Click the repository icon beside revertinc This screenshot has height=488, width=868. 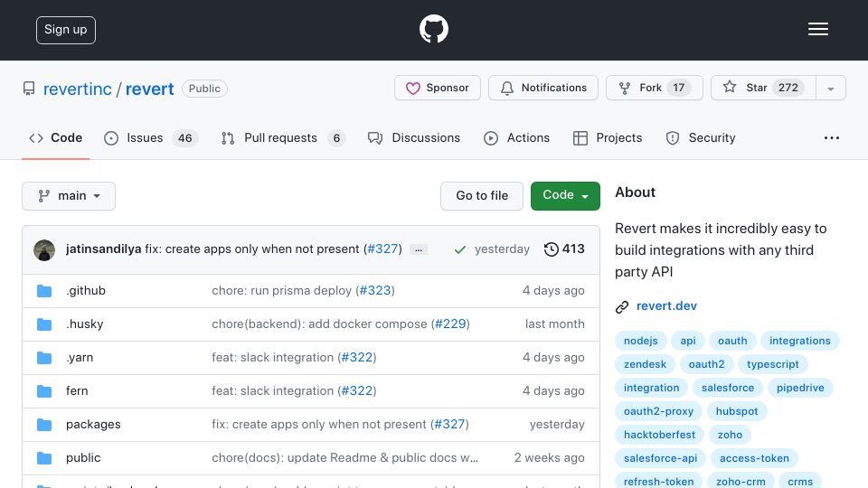click(29, 89)
